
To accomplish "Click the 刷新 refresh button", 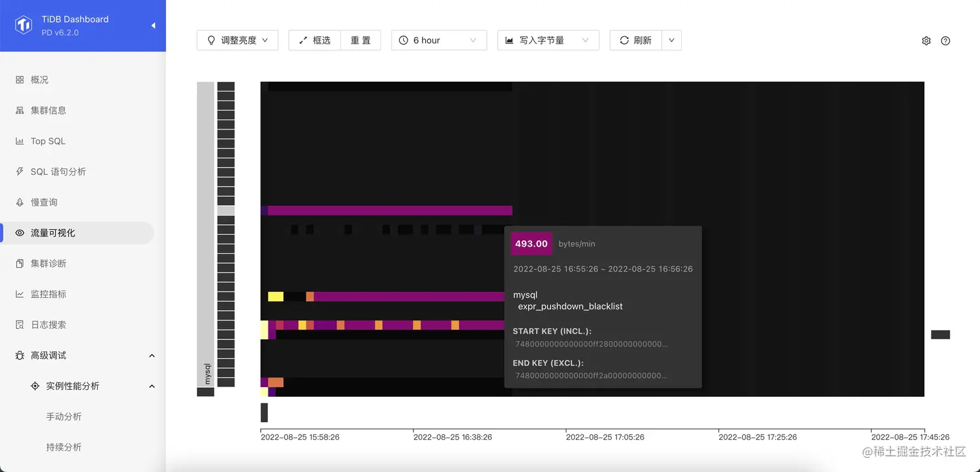I will pos(636,40).
